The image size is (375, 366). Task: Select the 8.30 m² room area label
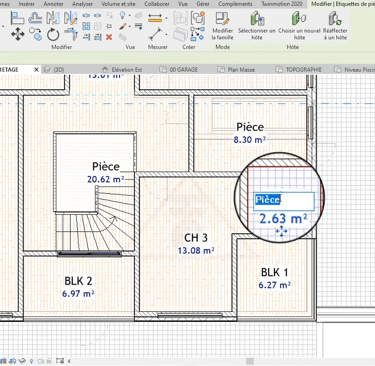250,140
